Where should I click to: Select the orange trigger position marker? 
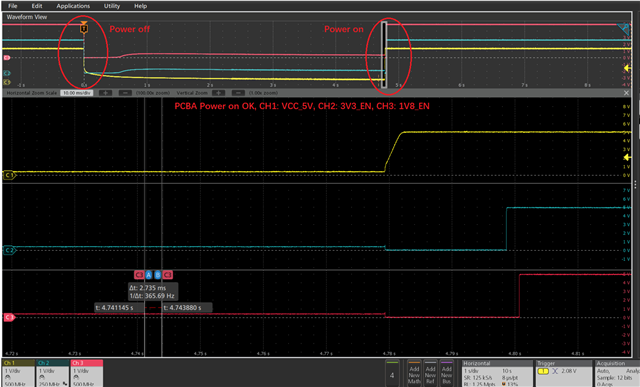pos(84,28)
